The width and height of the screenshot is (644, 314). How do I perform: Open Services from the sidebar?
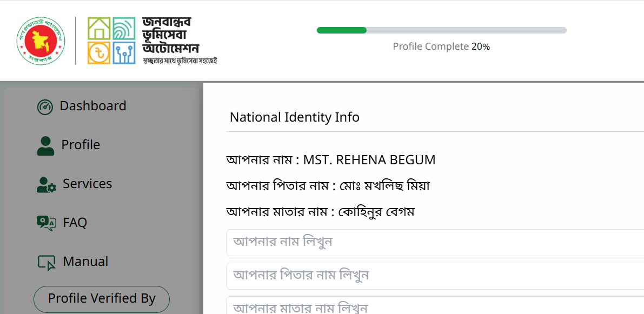87,183
